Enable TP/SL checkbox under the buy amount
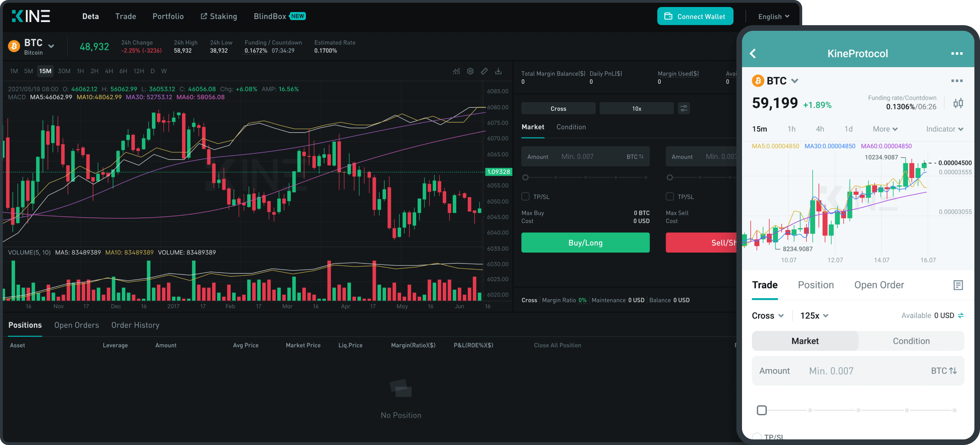Viewport: 980px width, 445px height. pos(525,197)
